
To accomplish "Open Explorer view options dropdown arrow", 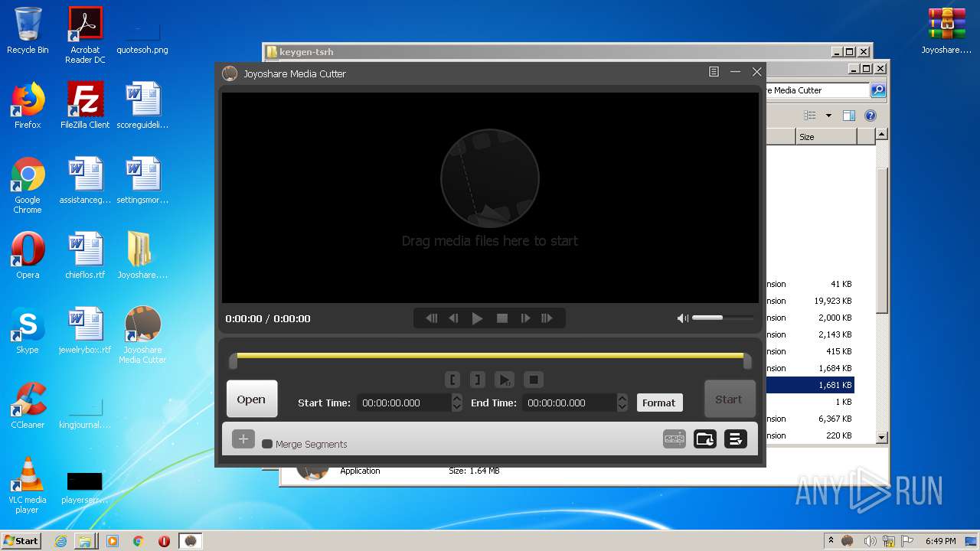I will coord(828,116).
